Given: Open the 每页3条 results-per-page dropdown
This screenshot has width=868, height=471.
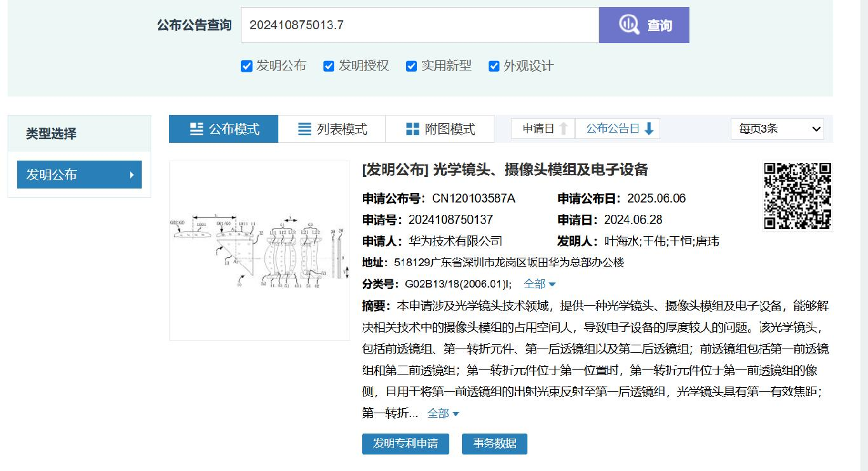Looking at the screenshot, I should coord(777,128).
